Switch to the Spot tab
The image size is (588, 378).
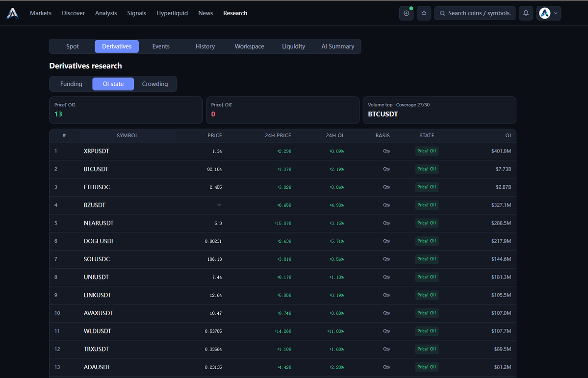click(x=73, y=47)
